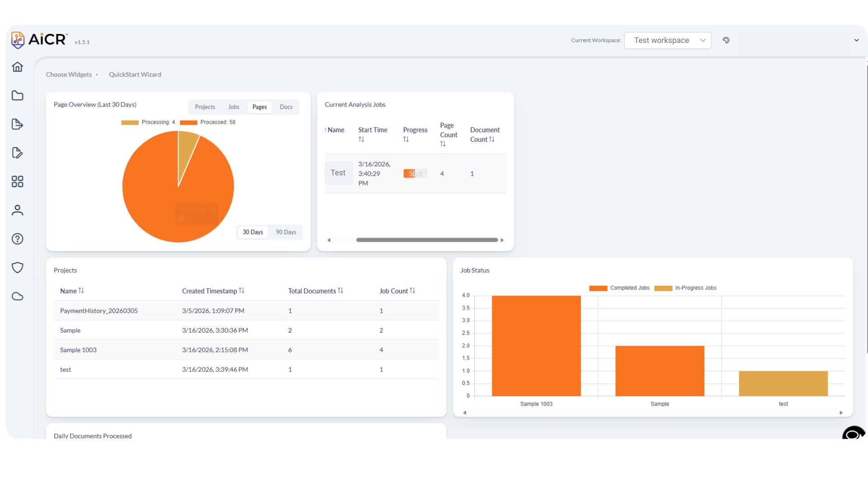Open the QuickStart Wizard link

click(135, 75)
